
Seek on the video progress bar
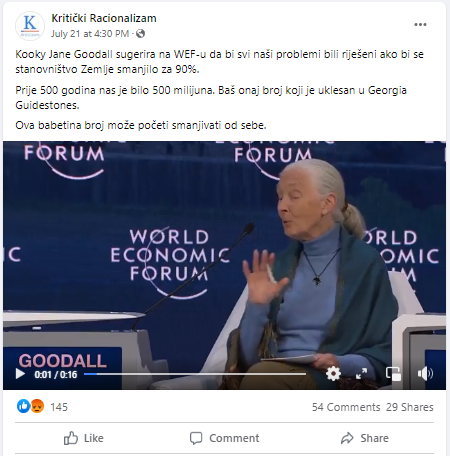pyautogui.click(x=195, y=374)
